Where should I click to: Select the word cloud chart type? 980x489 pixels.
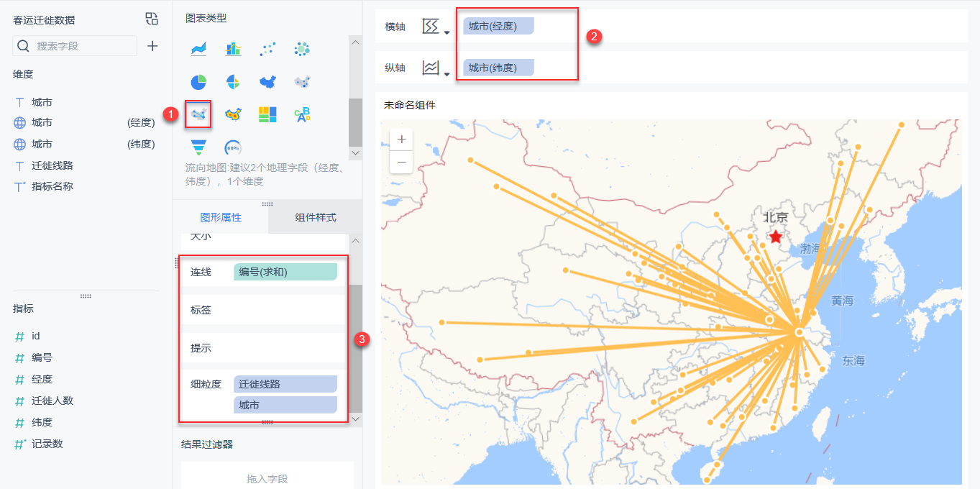point(302,114)
